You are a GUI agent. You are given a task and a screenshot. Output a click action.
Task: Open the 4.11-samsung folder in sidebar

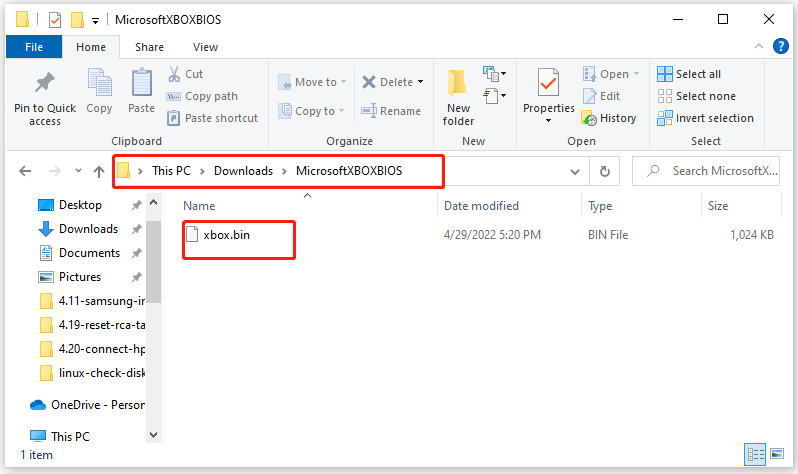point(92,301)
